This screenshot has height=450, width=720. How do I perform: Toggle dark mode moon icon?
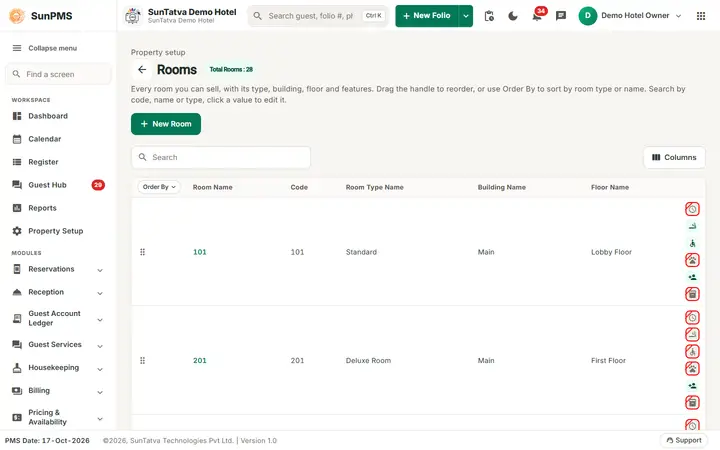[x=512, y=16]
